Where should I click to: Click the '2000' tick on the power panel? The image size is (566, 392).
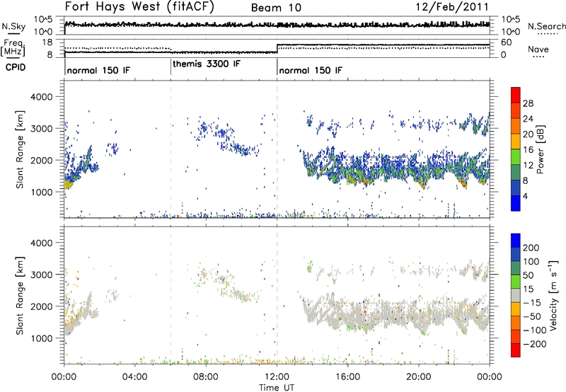[42, 160]
